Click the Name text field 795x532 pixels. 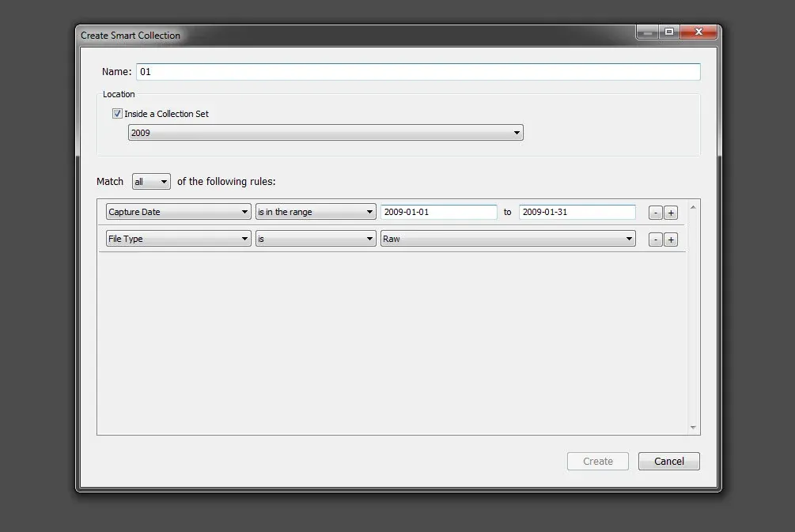click(x=418, y=72)
